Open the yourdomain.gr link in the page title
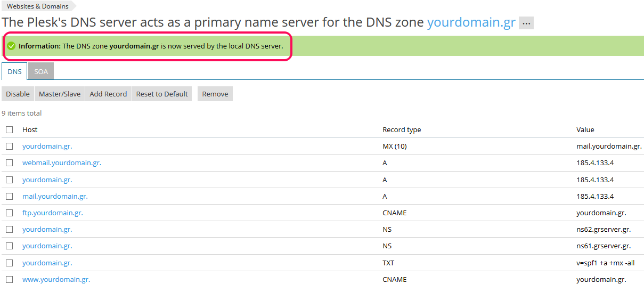The height and width of the screenshot is (284, 644). [x=471, y=22]
